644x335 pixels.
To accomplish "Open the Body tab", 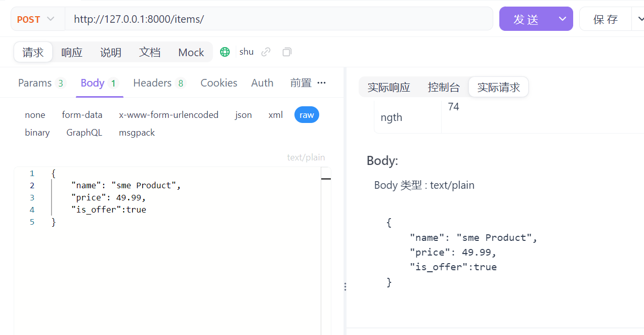I will (x=100, y=83).
